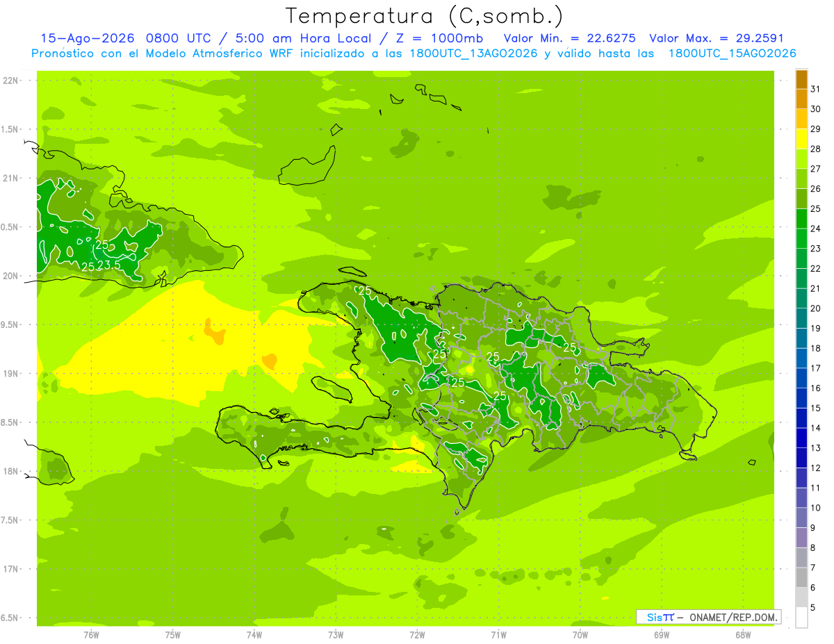Image resolution: width=834 pixels, height=644 pixels.
Task: Click the '71W' longitude label
Action: pyautogui.click(x=498, y=634)
